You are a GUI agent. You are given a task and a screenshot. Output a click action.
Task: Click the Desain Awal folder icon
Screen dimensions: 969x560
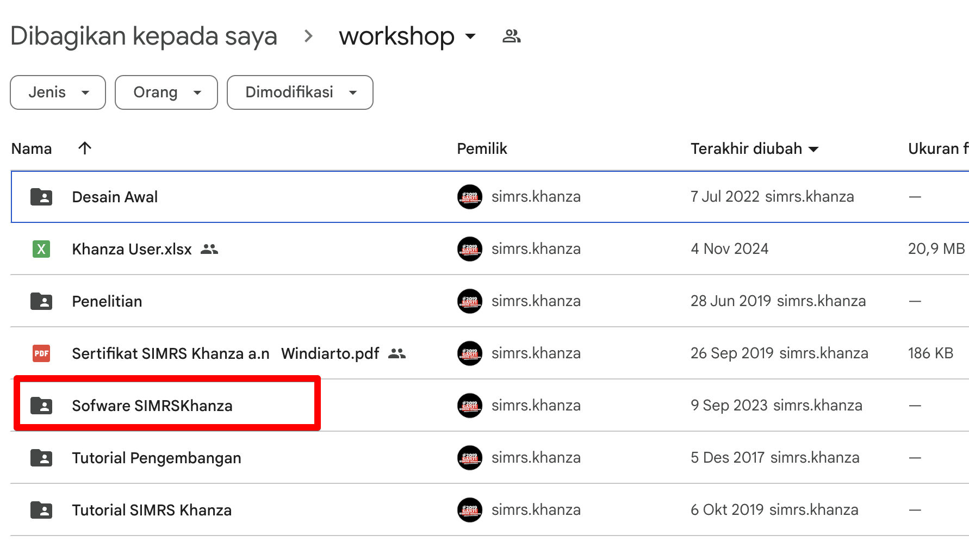click(x=41, y=197)
